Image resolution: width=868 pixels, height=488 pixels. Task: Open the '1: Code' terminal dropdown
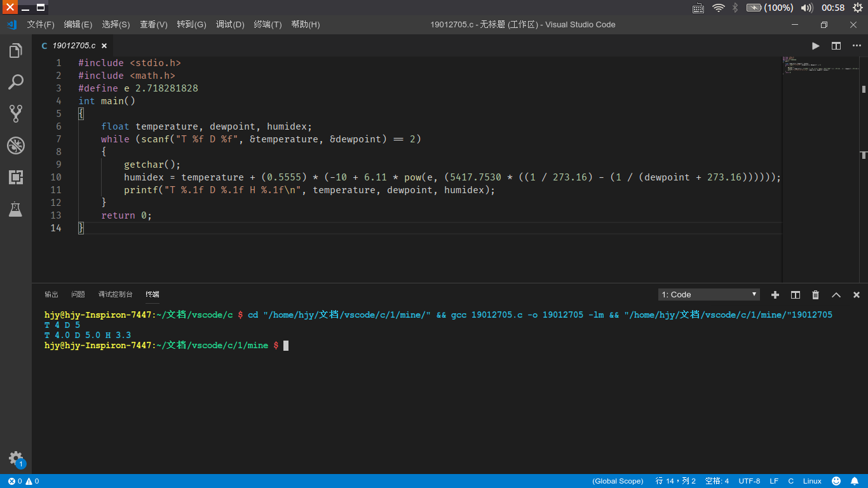[708, 294]
